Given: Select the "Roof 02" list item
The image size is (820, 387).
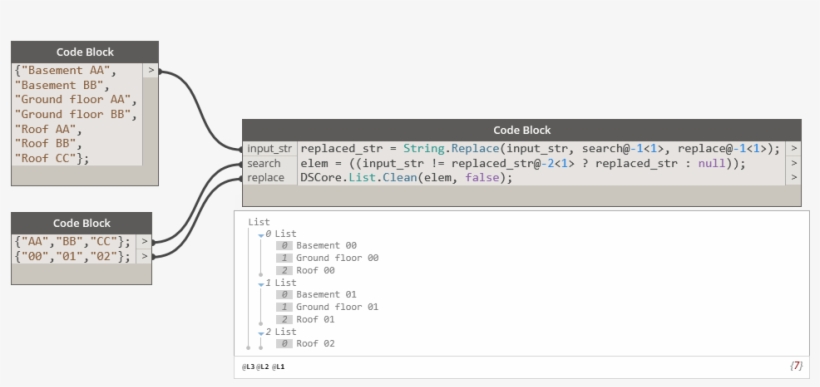Looking at the screenshot, I should pos(315,344).
